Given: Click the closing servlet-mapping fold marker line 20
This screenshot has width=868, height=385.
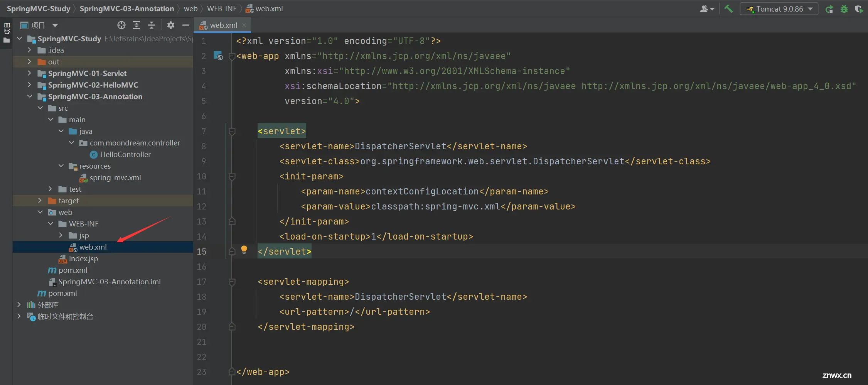Looking at the screenshot, I should (232, 327).
